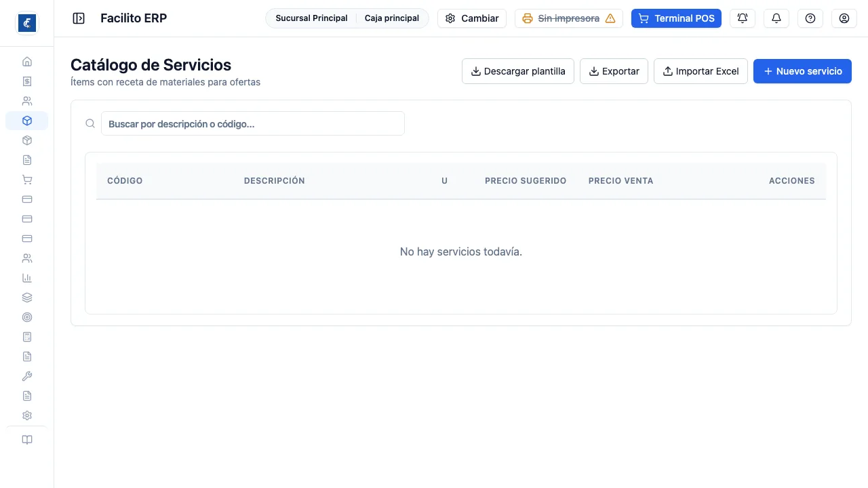Open the Home icon in the sidebar
The height and width of the screenshot is (488, 868).
[x=27, y=62]
